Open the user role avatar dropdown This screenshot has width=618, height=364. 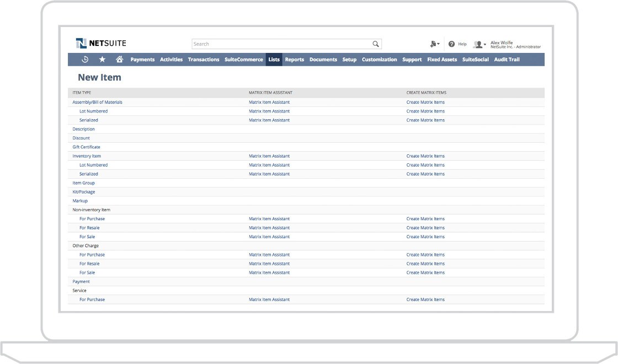pyautogui.click(x=480, y=44)
